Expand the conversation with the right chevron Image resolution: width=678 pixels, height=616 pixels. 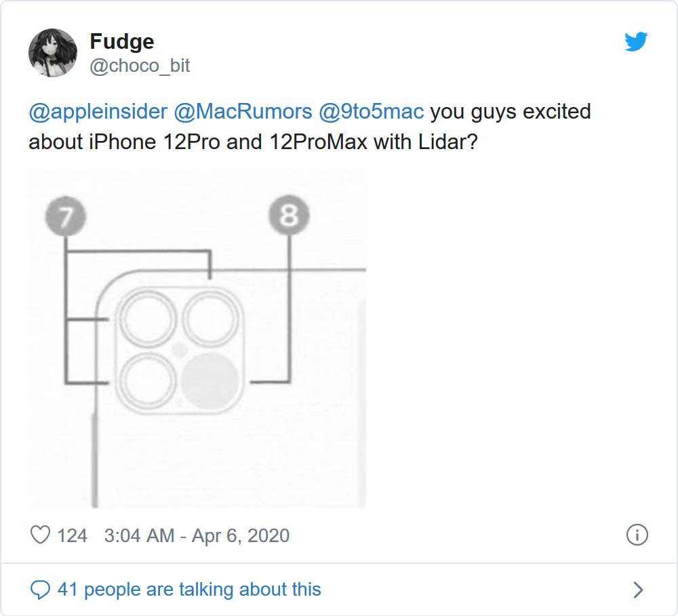(637, 590)
